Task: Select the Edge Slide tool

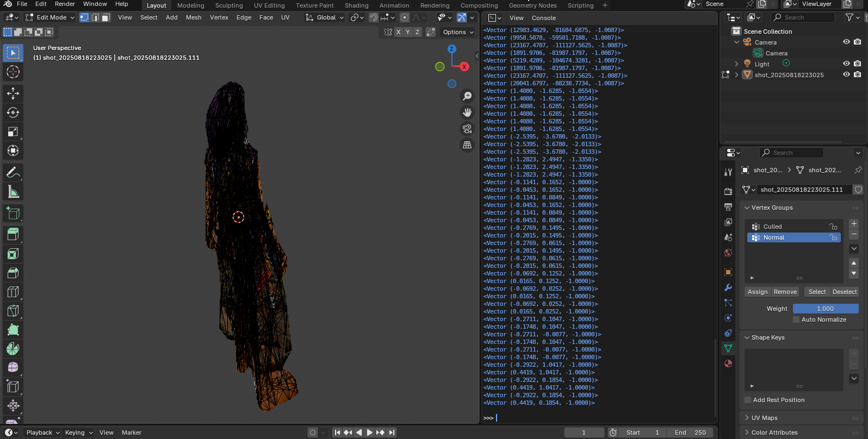Action: (x=13, y=387)
